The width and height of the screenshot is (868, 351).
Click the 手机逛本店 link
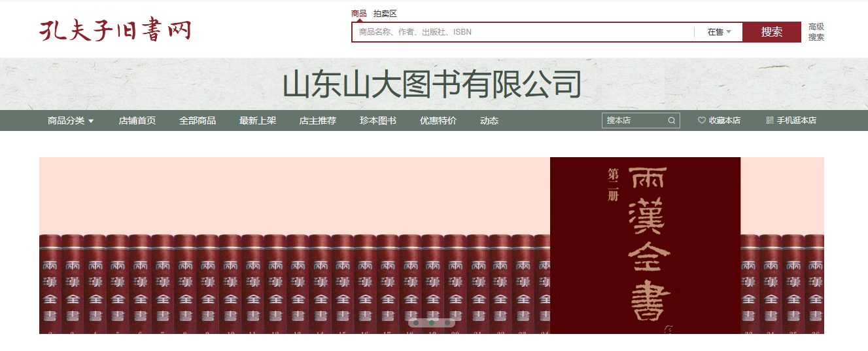pyautogui.click(x=797, y=120)
